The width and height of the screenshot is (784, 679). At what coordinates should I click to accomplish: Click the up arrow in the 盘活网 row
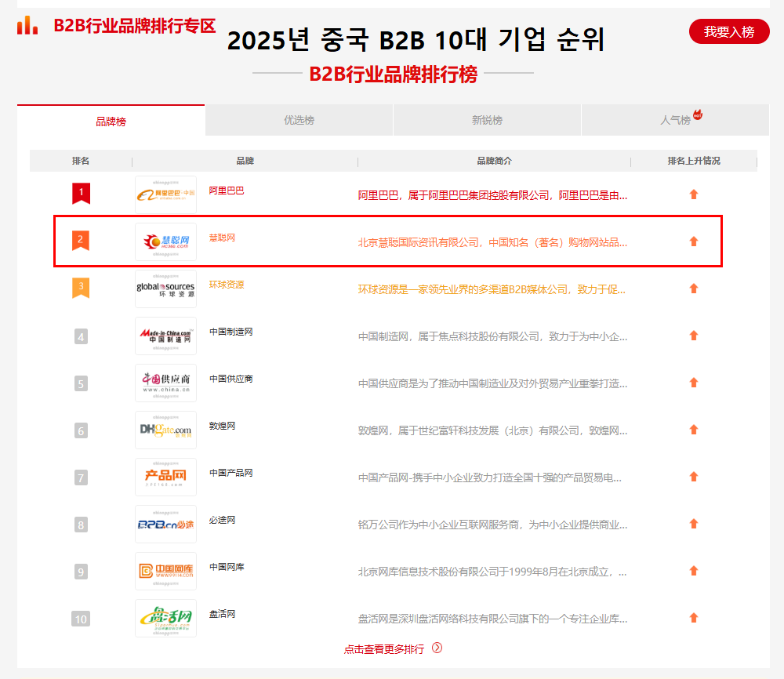[694, 618]
